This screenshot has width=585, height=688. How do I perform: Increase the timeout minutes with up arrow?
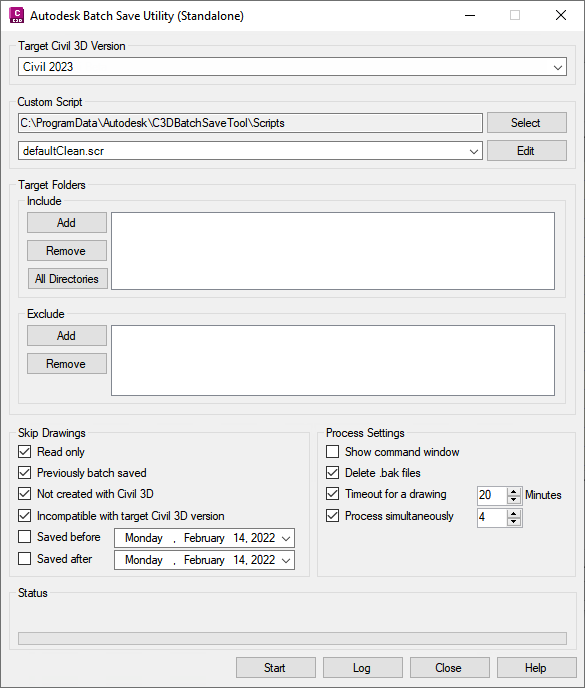coord(513,491)
